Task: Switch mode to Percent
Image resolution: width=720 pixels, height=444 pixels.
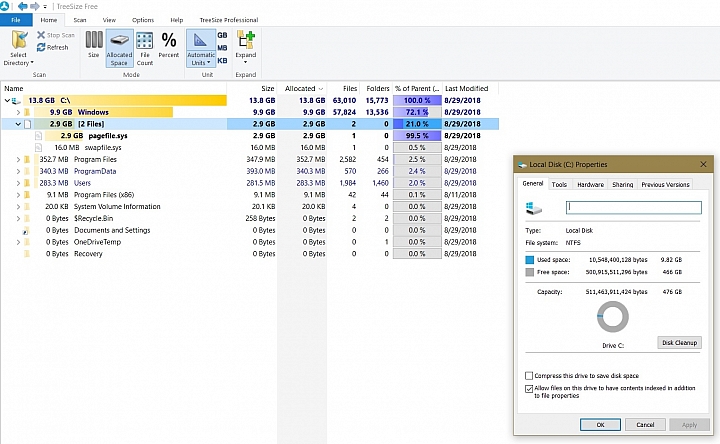Action: [169, 45]
